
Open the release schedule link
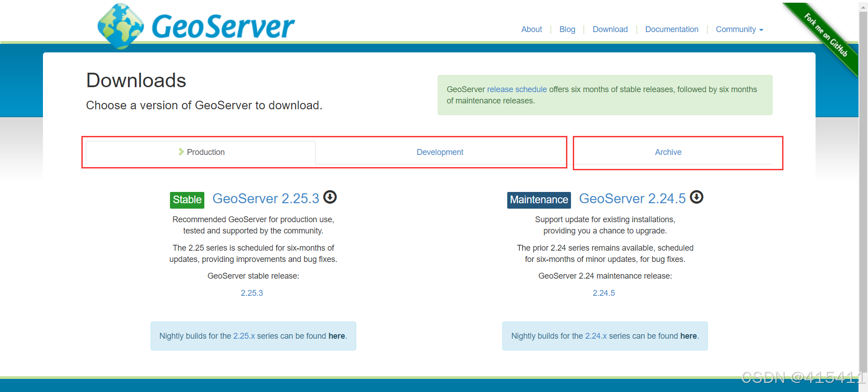[517, 89]
